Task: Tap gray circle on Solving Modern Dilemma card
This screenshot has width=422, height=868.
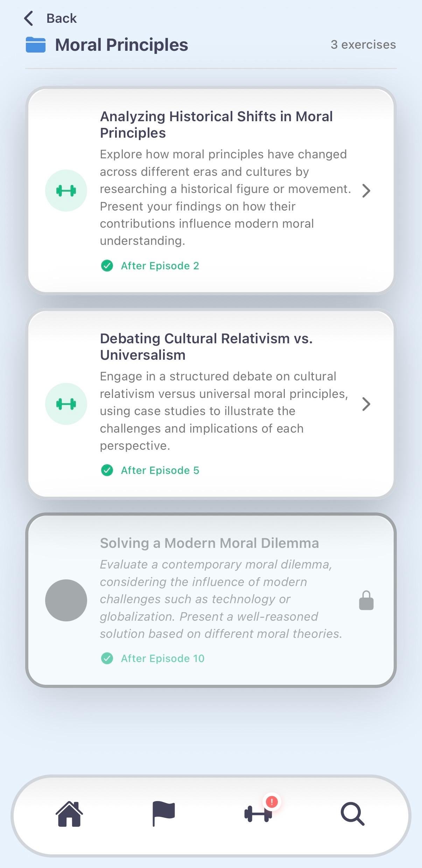Action: pyautogui.click(x=66, y=600)
